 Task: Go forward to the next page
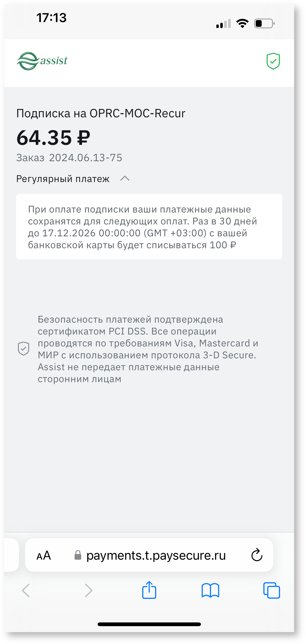click(x=88, y=590)
